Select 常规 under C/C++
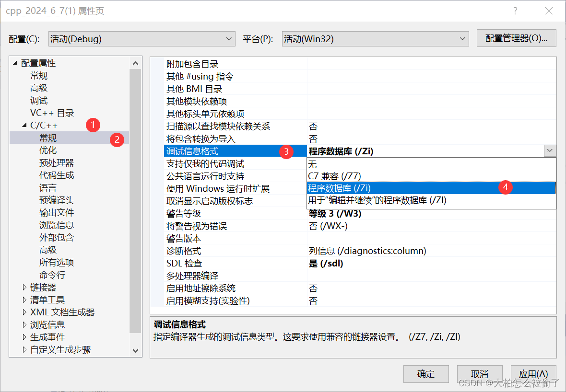This screenshot has height=392, width=566. click(47, 138)
